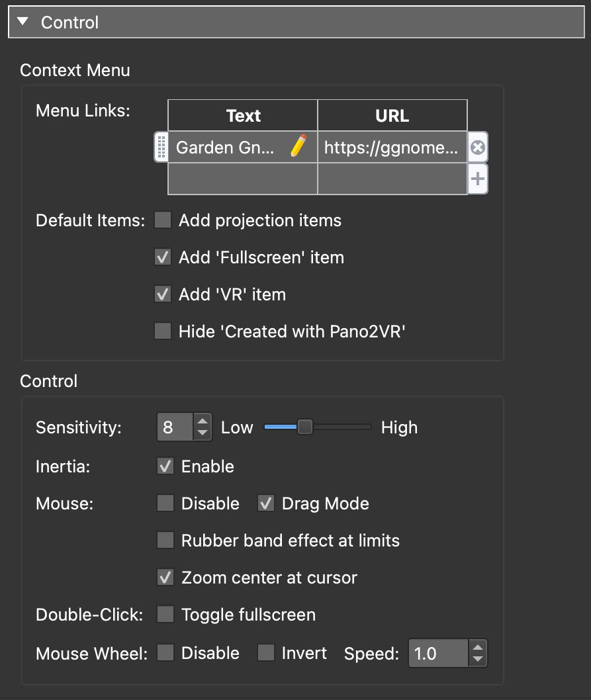
Task: Check 'Hide Created with Pano2VR'
Action: tap(162, 331)
